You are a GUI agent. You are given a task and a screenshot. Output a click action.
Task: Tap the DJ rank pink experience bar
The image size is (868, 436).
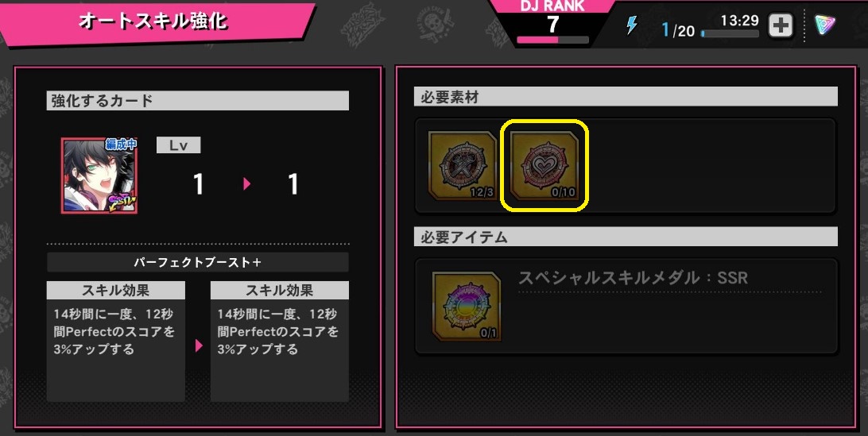[x=552, y=40]
